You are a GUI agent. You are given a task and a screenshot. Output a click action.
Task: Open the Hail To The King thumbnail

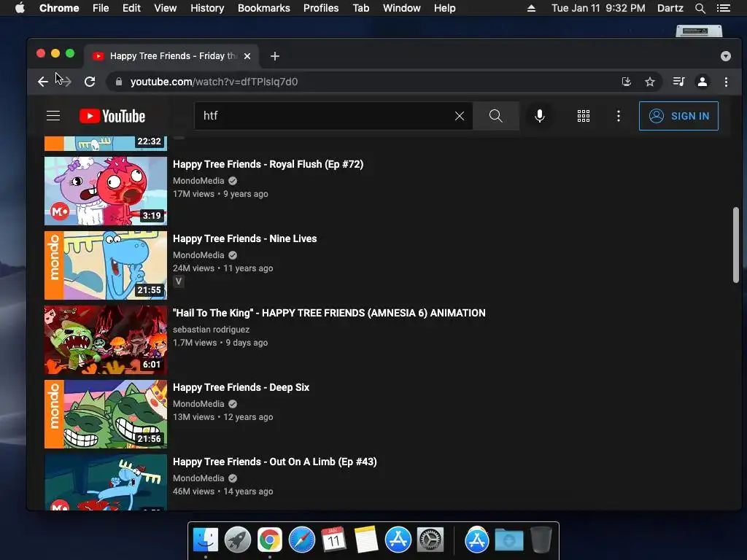point(106,340)
